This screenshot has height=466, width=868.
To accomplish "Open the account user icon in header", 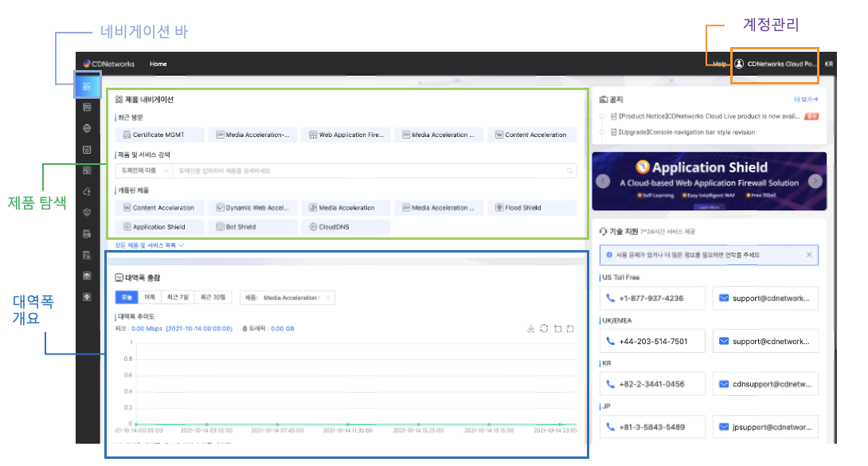I will (739, 64).
